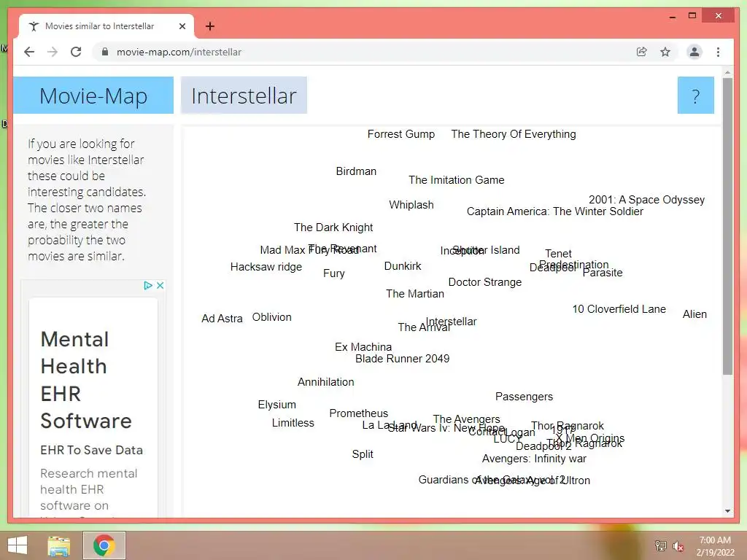Click Fury movie name
Screen dimensions: 747x560
(x=333, y=273)
